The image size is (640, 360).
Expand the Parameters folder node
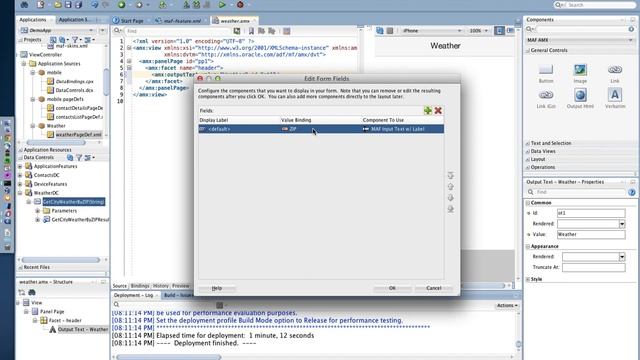38,211
